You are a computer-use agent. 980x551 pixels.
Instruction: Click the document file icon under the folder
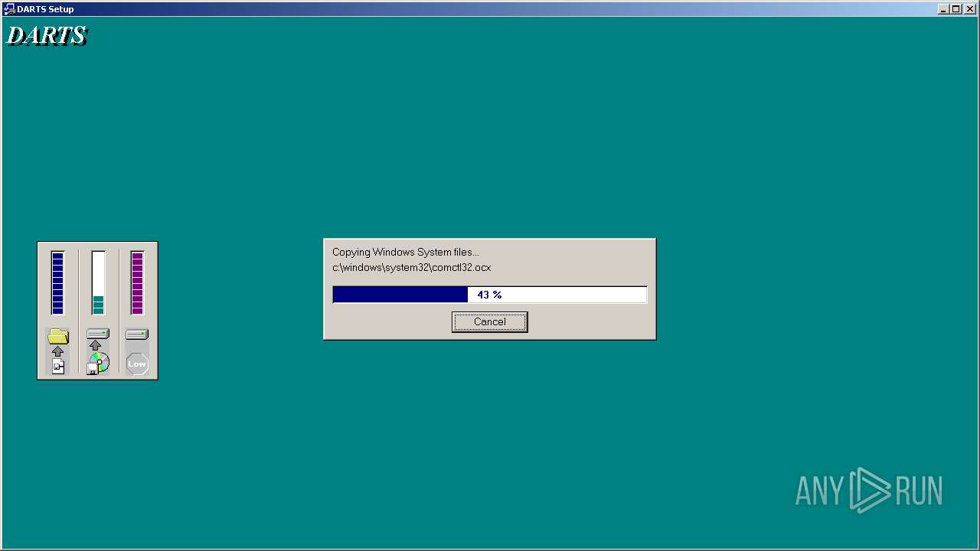[58, 366]
